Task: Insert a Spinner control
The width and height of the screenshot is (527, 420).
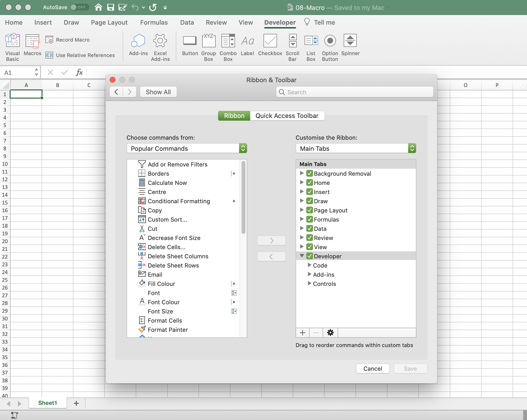Action: 350,44
